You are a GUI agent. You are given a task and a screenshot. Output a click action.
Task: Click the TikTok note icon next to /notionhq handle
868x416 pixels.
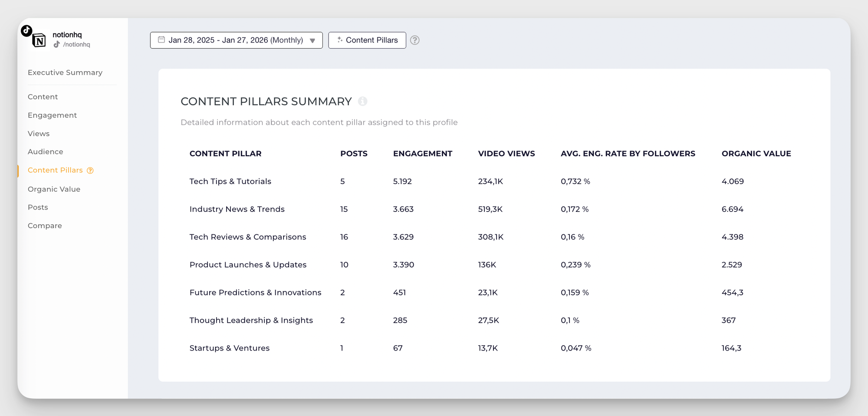(x=57, y=44)
